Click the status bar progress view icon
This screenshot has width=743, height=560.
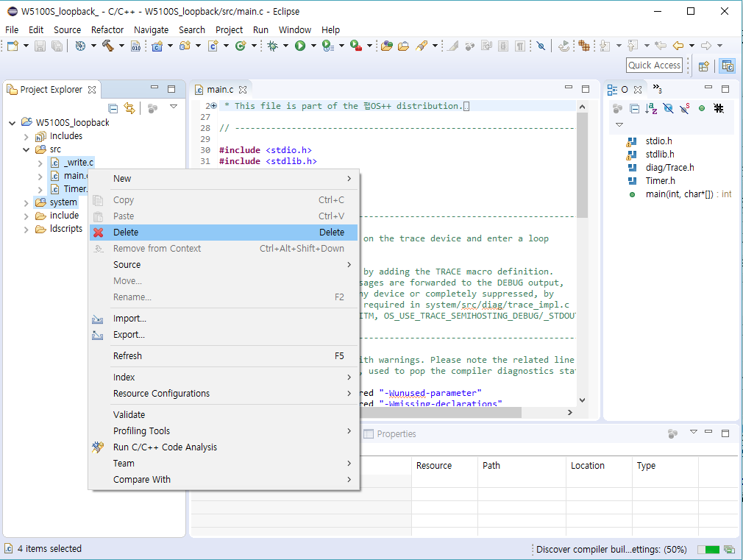[x=729, y=550]
